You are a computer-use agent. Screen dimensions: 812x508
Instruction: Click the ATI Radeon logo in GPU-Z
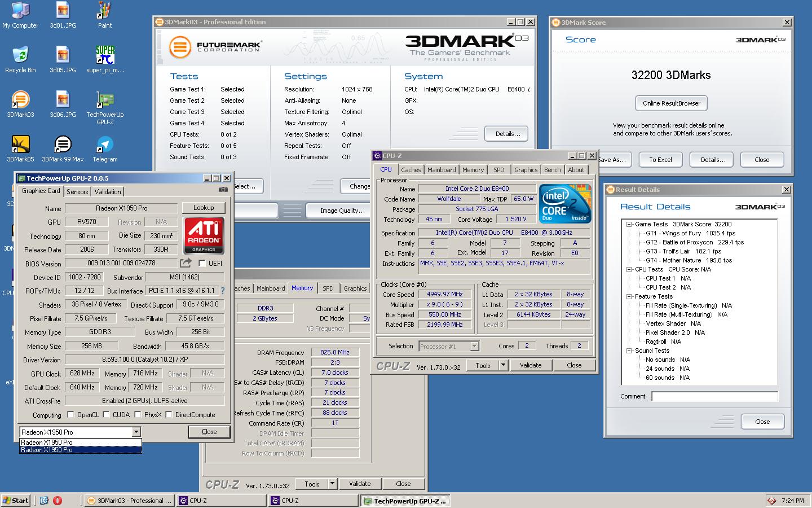click(204, 235)
